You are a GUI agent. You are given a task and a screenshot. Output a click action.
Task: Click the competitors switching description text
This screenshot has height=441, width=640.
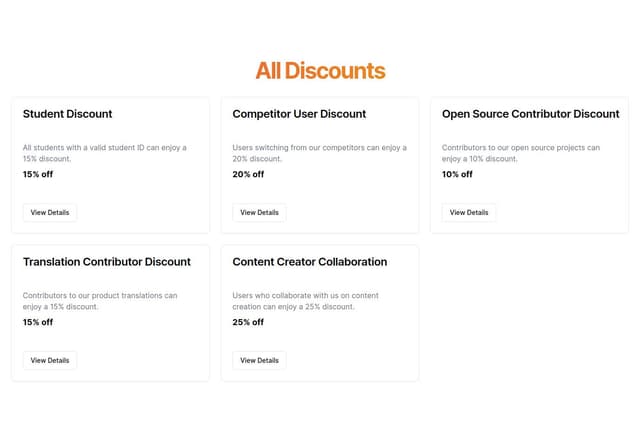319,153
